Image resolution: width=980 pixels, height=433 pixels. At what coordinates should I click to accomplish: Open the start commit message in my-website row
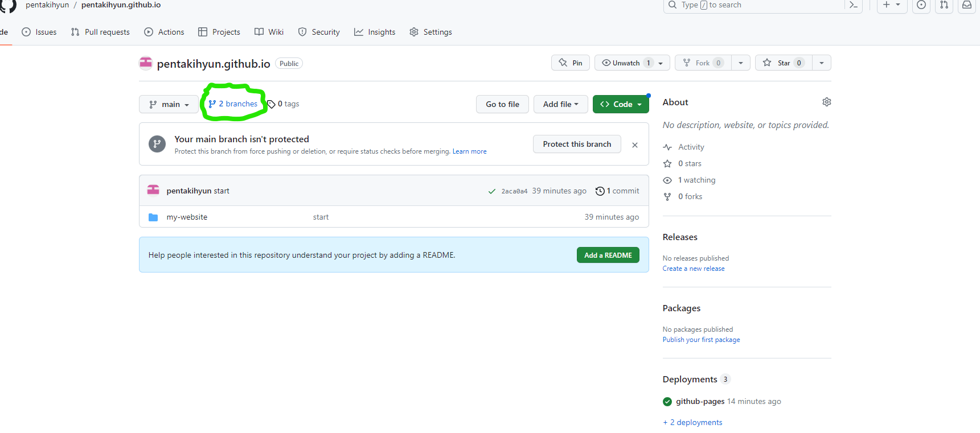(x=321, y=217)
